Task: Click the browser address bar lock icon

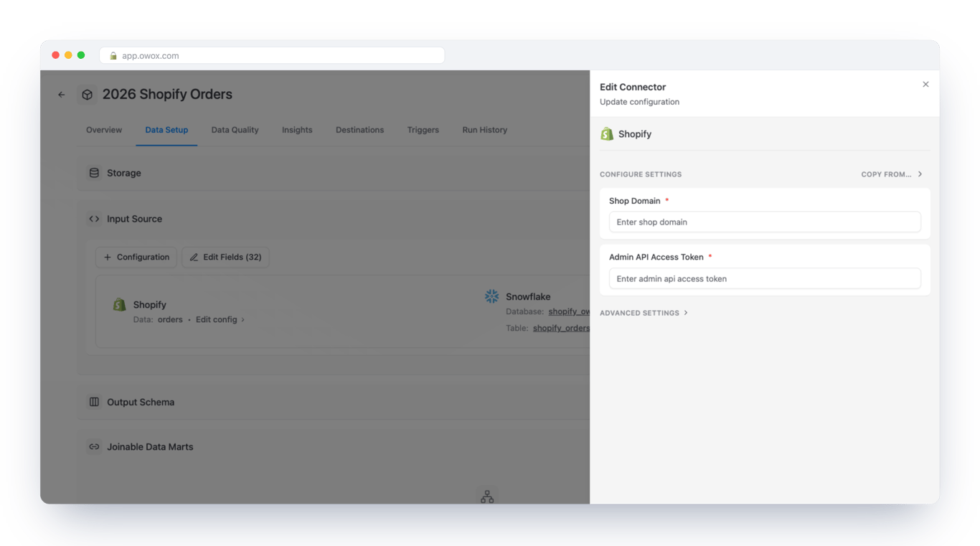Action: click(113, 56)
